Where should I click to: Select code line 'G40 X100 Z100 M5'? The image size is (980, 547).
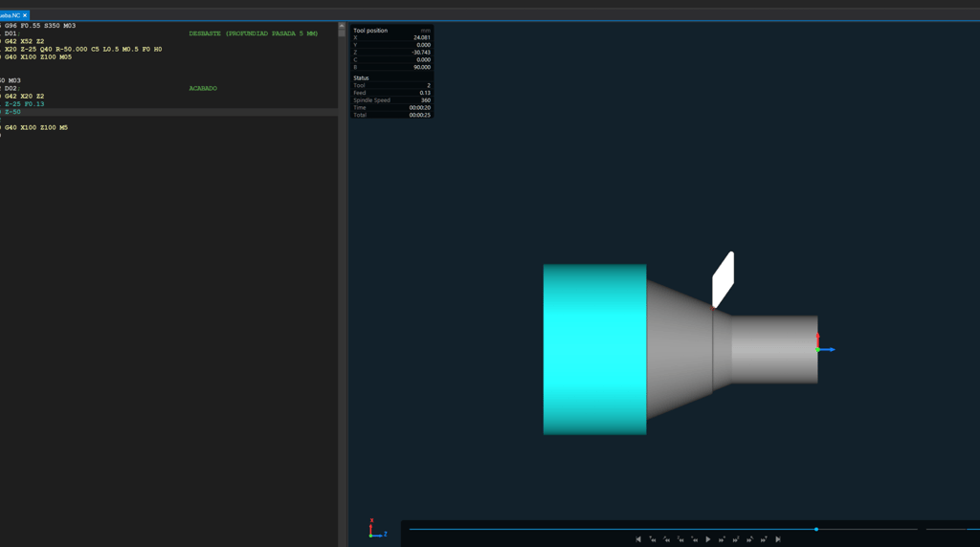(36, 127)
